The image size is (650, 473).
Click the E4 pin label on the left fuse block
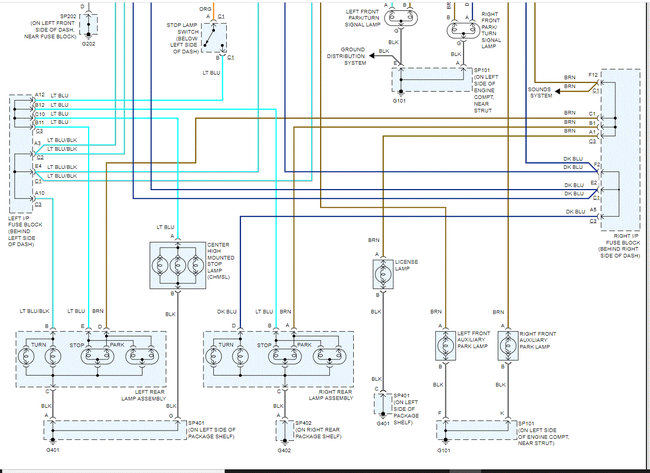pos(38,166)
